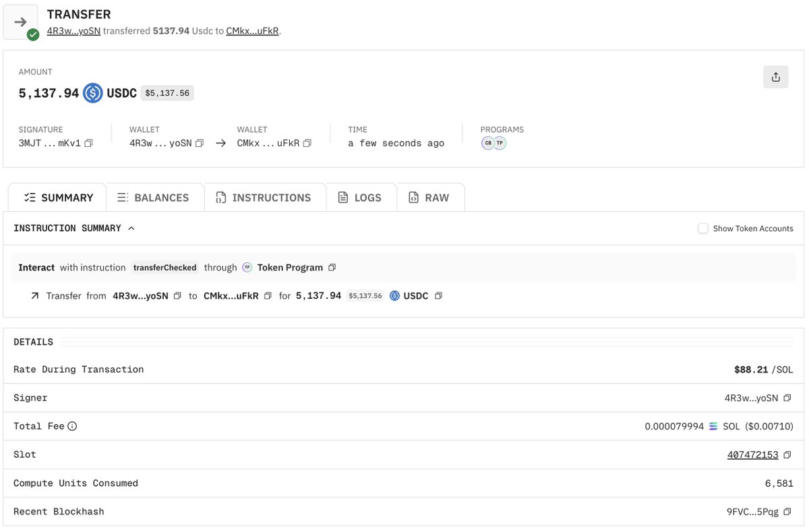Open the Summary tab
Screen dimensions: 809x532
click(x=57, y=198)
